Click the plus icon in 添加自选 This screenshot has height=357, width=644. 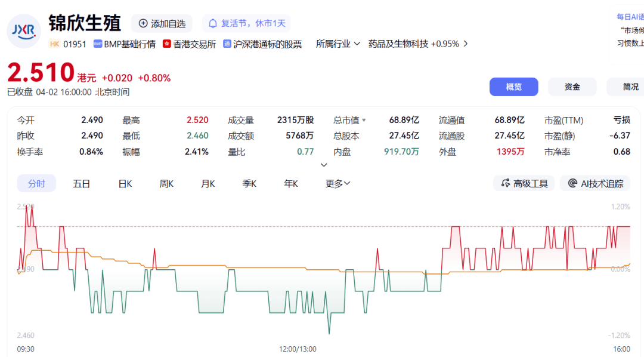point(143,24)
